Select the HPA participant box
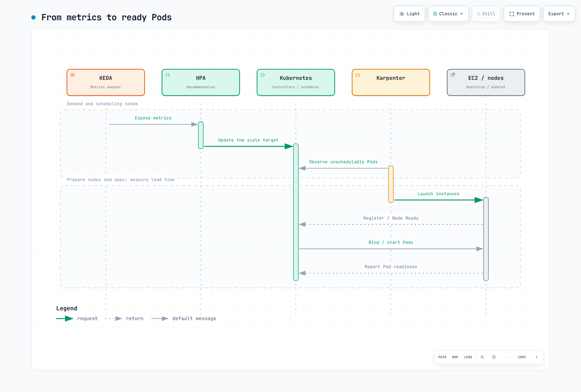Screen dimensions: 581x392 pos(201,82)
